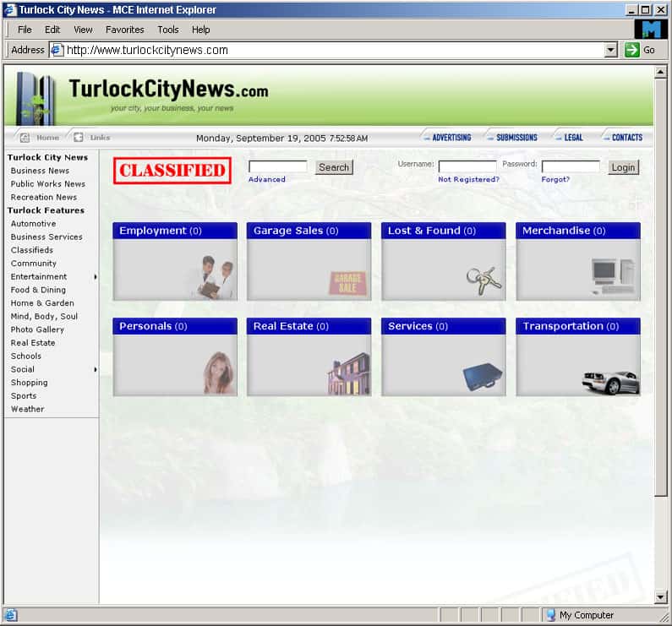Open the Tools menu
Image resolution: width=672 pixels, height=626 pixels.
click(167, 30)
